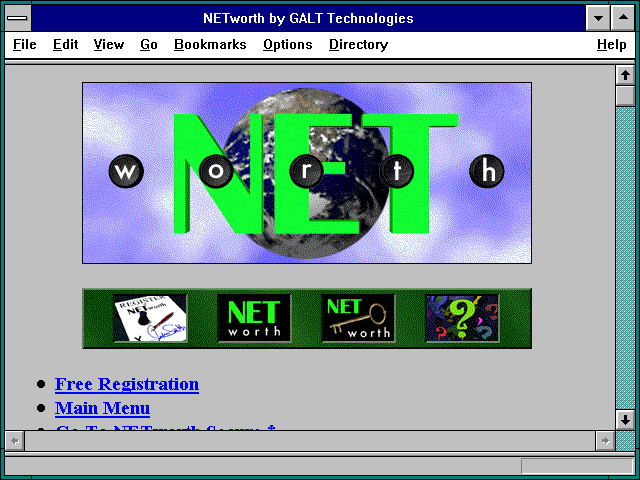This screenshot has height=480, width=640.
Task: Open the Edit menu
Action: [65, 44]
